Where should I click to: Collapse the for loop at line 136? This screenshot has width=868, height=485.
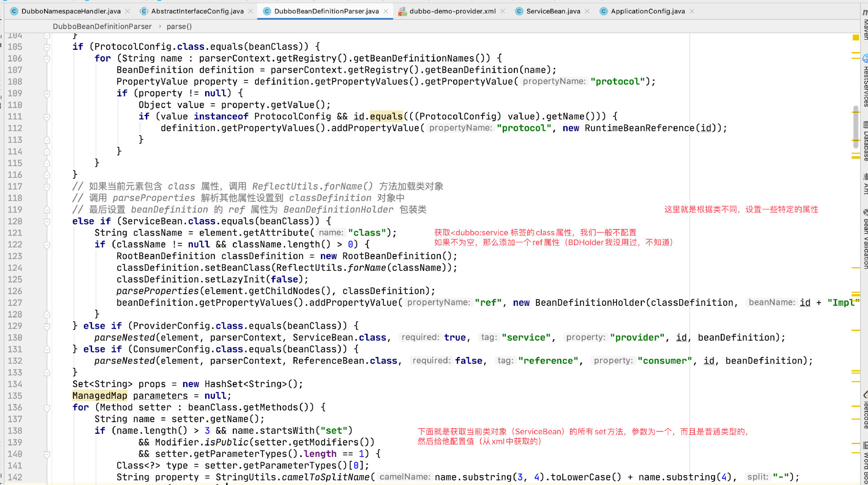tap(47, 408)
